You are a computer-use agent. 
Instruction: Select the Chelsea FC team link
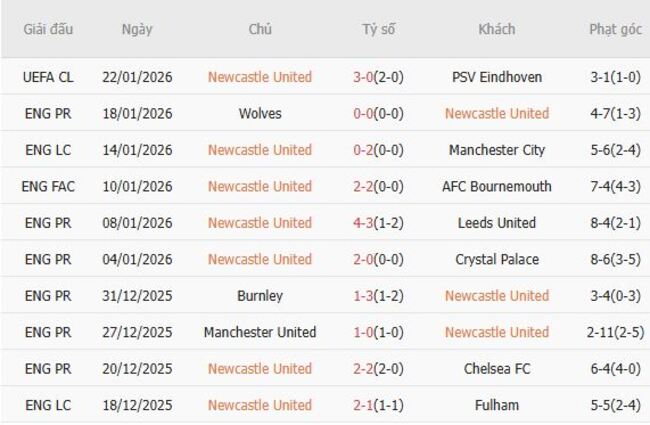click(497, 369)
